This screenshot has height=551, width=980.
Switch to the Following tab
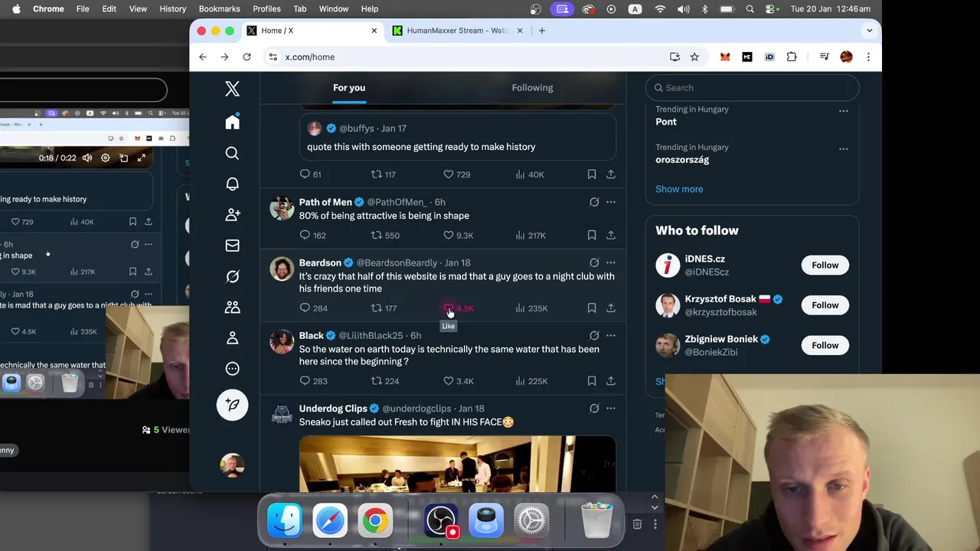[x=532, y=87]
